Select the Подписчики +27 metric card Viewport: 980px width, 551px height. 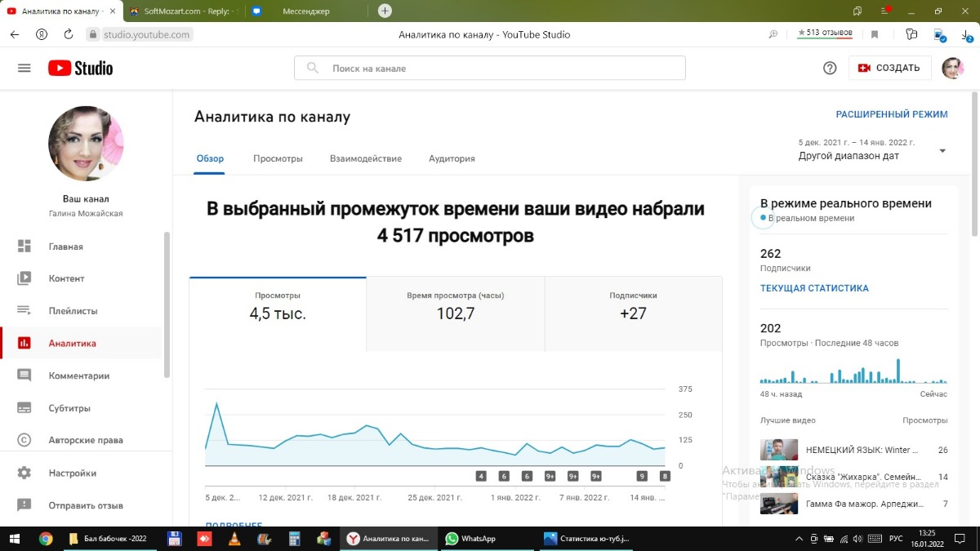coord(633,313)
